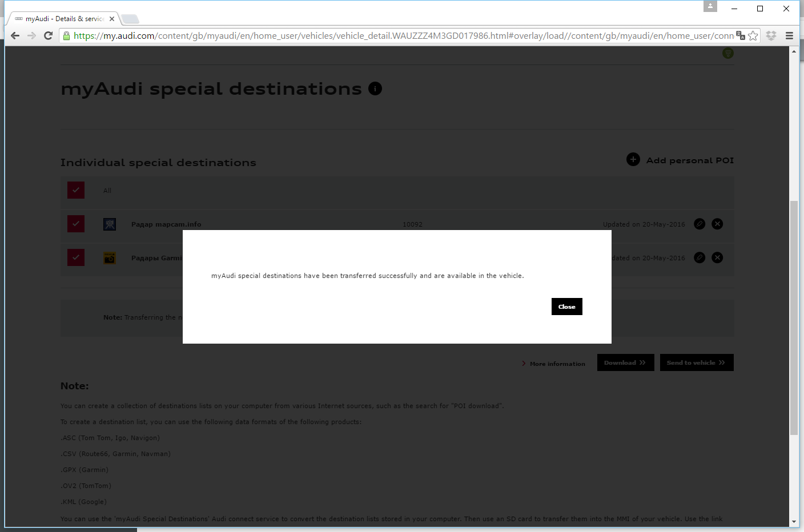
Task: Click the plus icon for Add personal POI
Action: tap(633, 159)
